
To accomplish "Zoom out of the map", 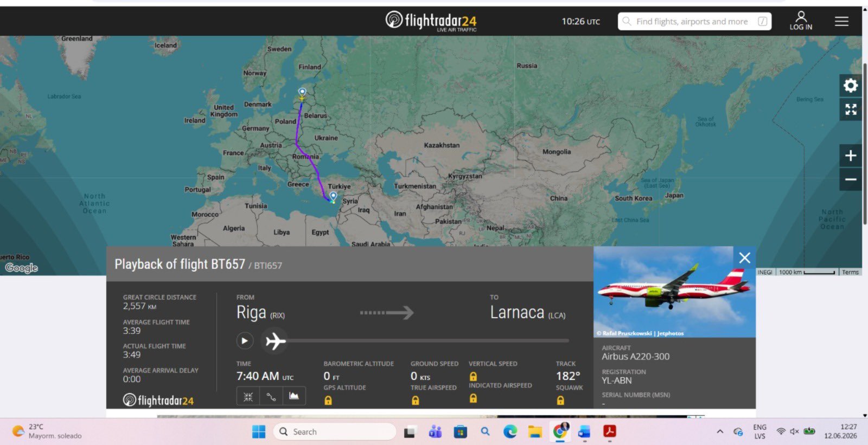I will (x=850, y=179).
